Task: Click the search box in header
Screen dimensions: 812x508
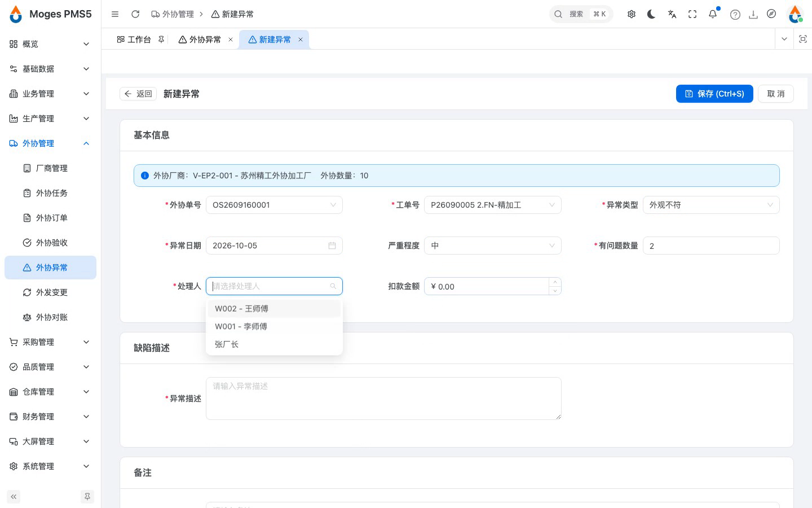Action: tap(581, 14)
